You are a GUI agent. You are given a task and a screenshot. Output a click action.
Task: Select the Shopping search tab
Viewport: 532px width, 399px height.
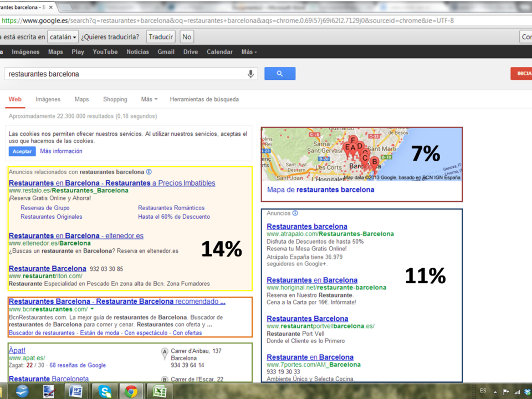point(115,100)
